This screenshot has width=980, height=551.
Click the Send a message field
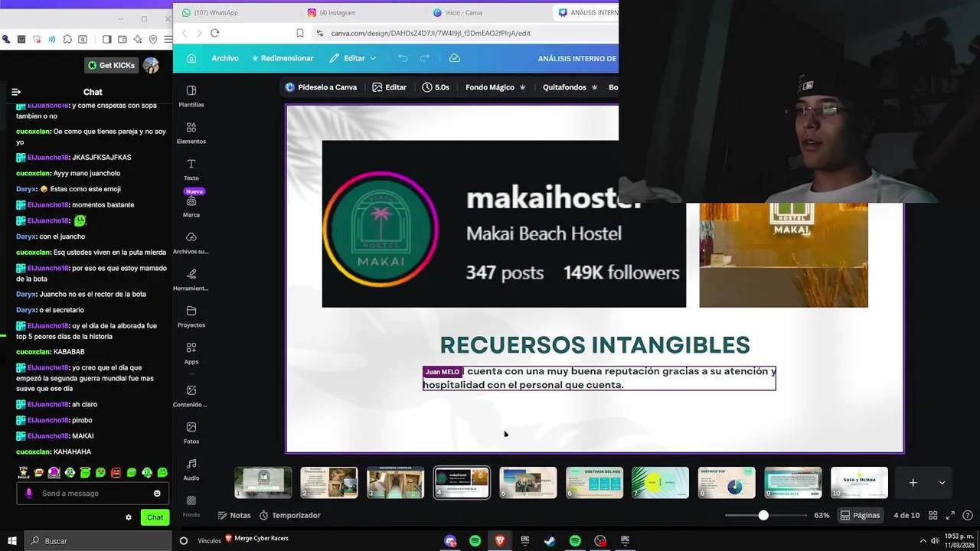[x=92, y=494]
